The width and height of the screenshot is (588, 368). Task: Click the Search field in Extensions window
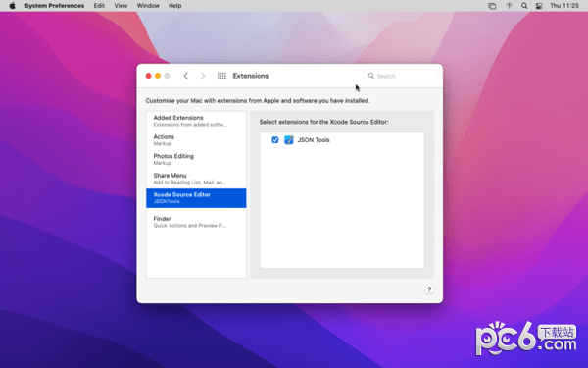[401, 76]
